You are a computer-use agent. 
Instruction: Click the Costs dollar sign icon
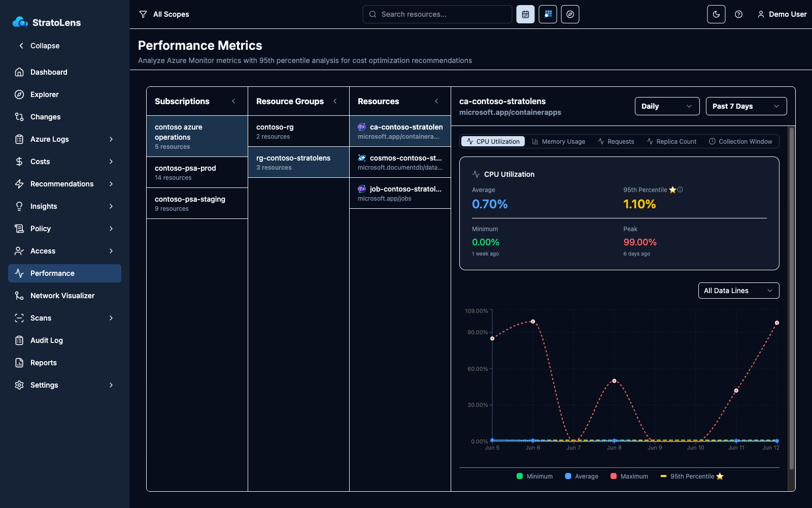coord(19,162)
